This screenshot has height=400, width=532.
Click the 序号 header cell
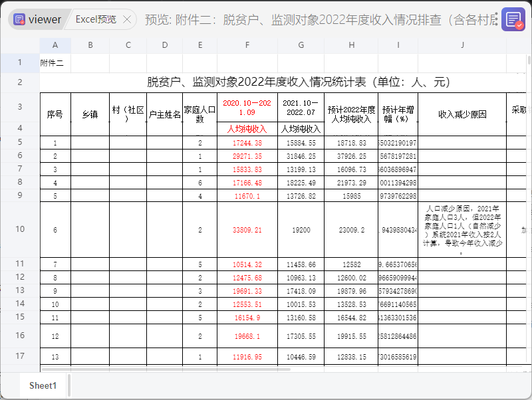55,114
